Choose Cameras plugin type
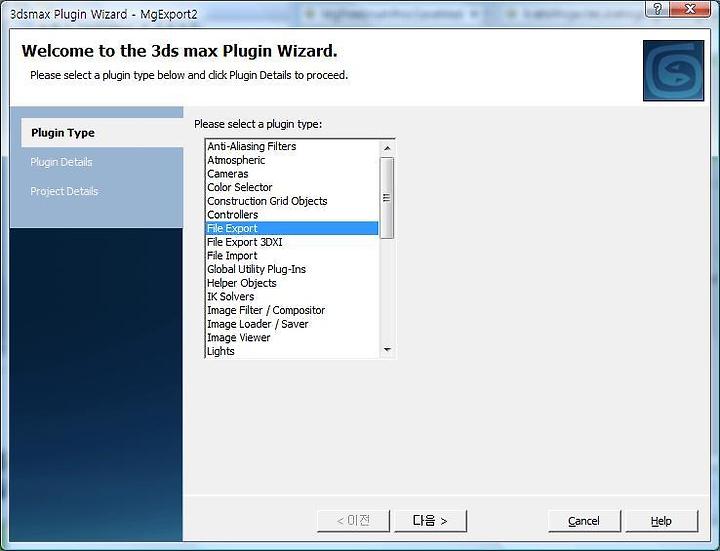 292,174
